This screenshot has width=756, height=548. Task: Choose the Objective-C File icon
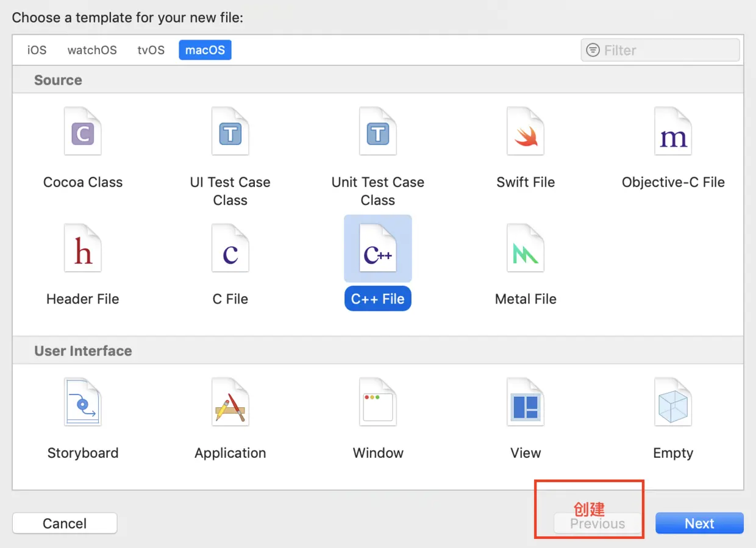(673, 132)
